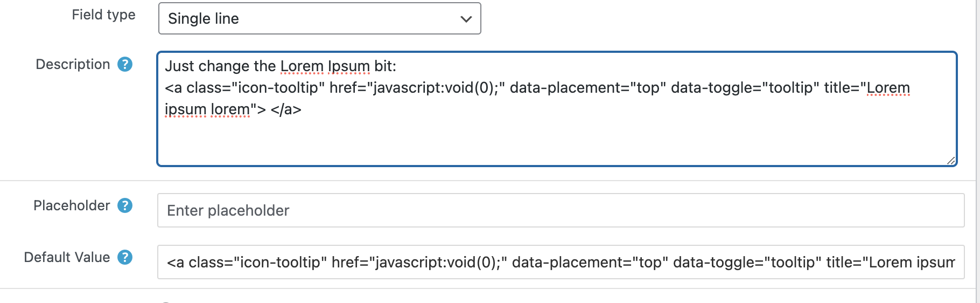Click the Default Value label text
The width and height of the screenshot is (980, 303).
point(67,257)
